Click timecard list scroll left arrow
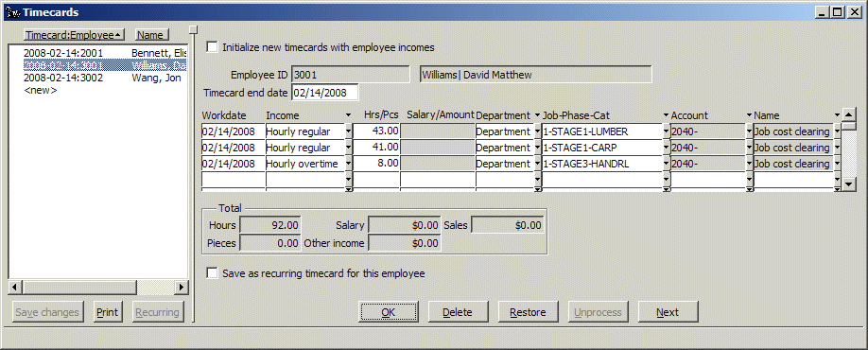Viewport: 868px width, 350px height. 16,287
